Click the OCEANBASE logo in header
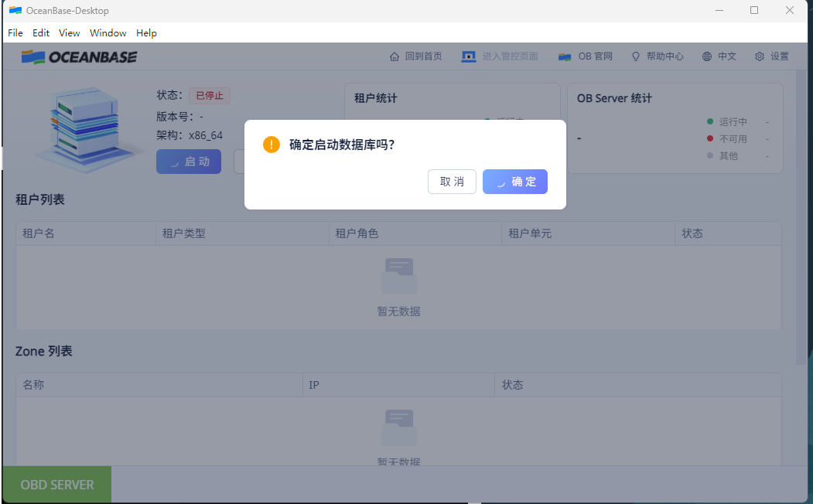The image size is (813, 504). (80, 57)
